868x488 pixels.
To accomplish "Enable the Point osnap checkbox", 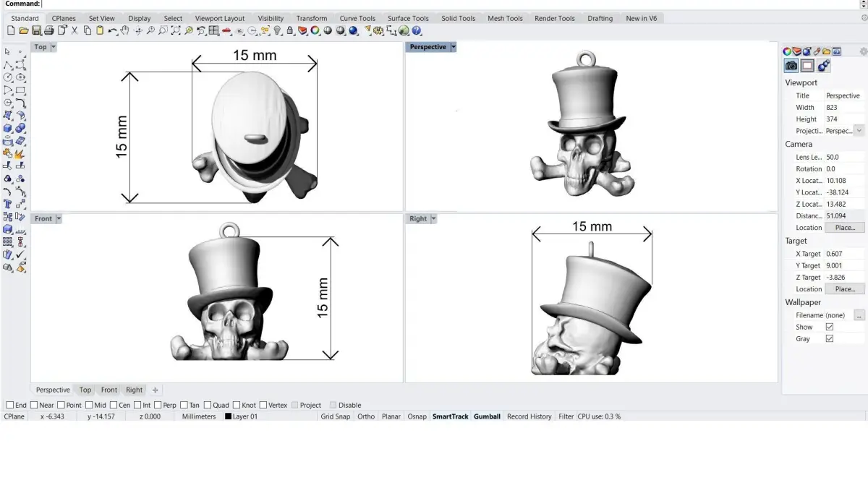I will coord(61,405).
